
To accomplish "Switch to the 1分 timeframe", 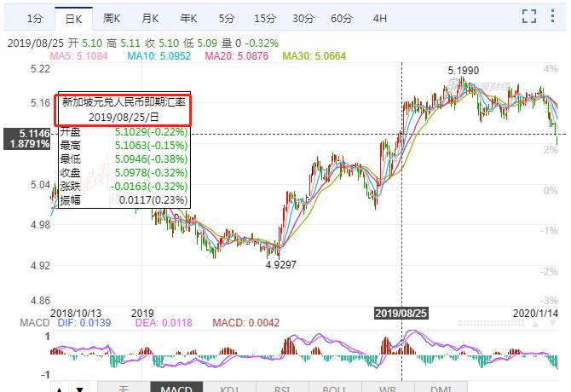I will click(35, 18).
